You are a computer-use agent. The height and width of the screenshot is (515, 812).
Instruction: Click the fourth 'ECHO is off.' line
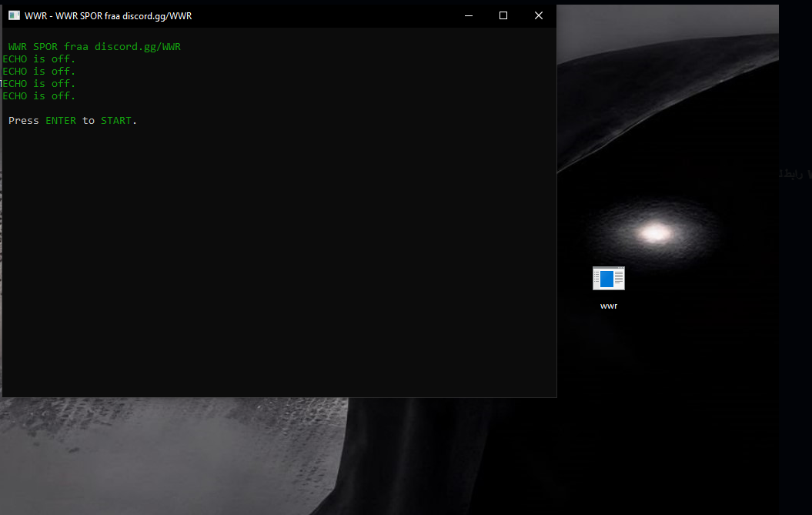point(39,96)
